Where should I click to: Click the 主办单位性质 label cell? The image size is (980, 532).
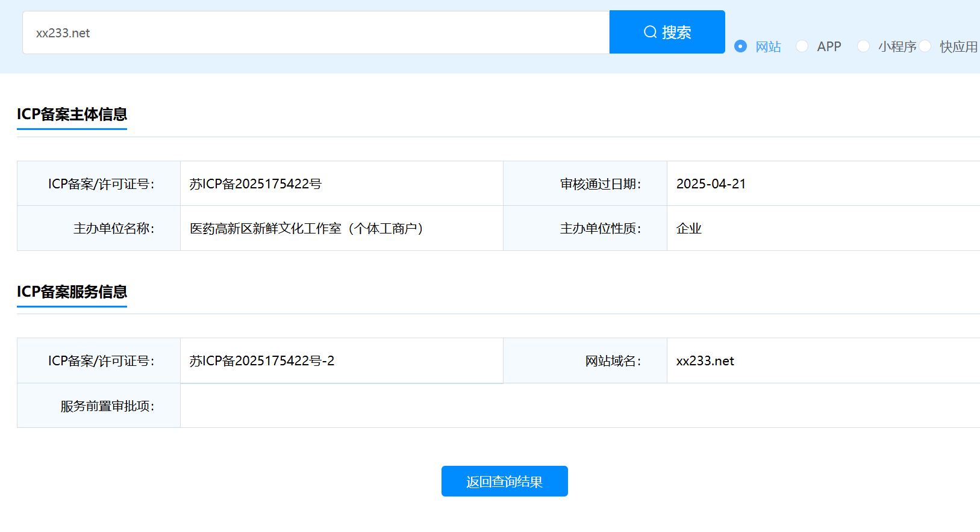[x=585, y=228]
